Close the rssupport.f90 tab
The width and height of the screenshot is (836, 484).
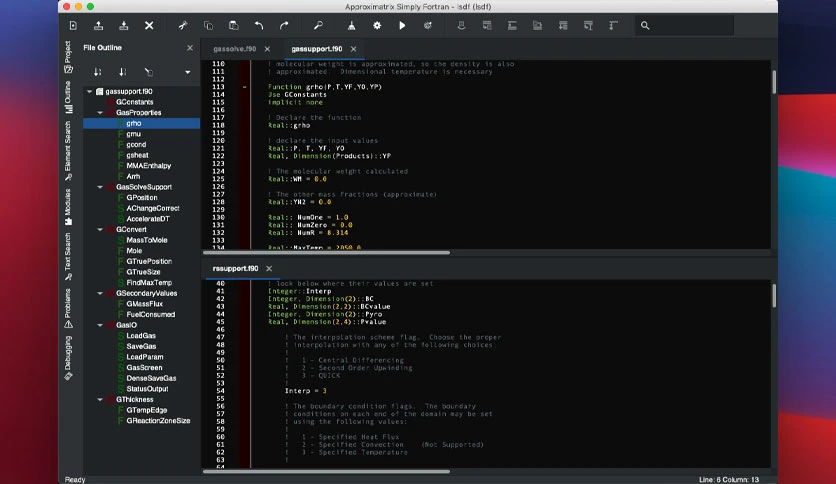point(269,269)
